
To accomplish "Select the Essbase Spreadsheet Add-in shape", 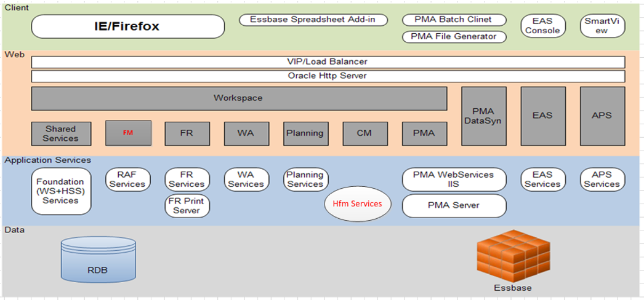I will pos(313,20).
